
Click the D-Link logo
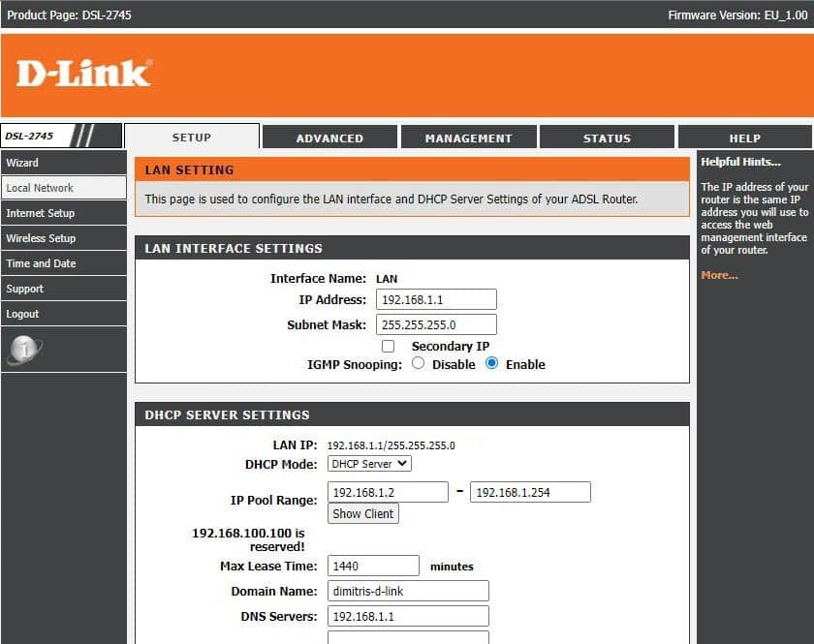[82, 75]
